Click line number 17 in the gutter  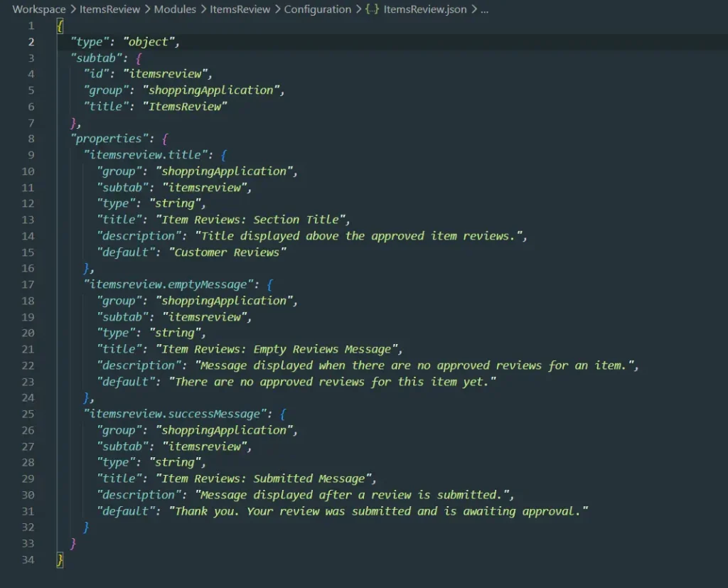click(28, 284)
